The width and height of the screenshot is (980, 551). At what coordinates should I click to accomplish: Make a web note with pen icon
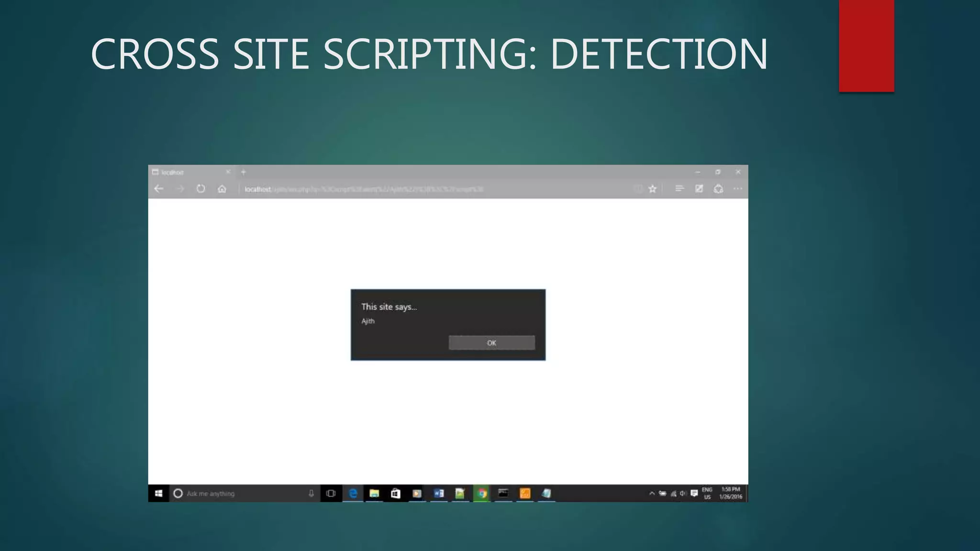pyautogui.click(x=699, y=189)
